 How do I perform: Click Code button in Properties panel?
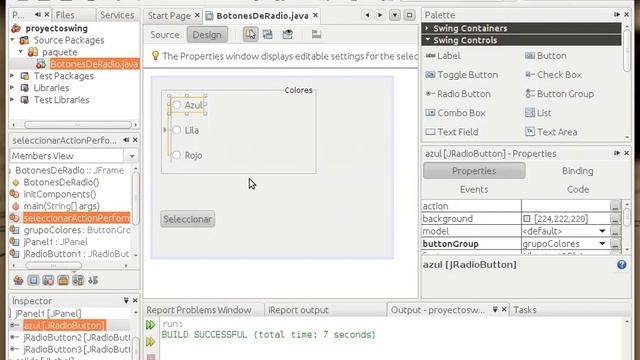(x=578, y=189)
